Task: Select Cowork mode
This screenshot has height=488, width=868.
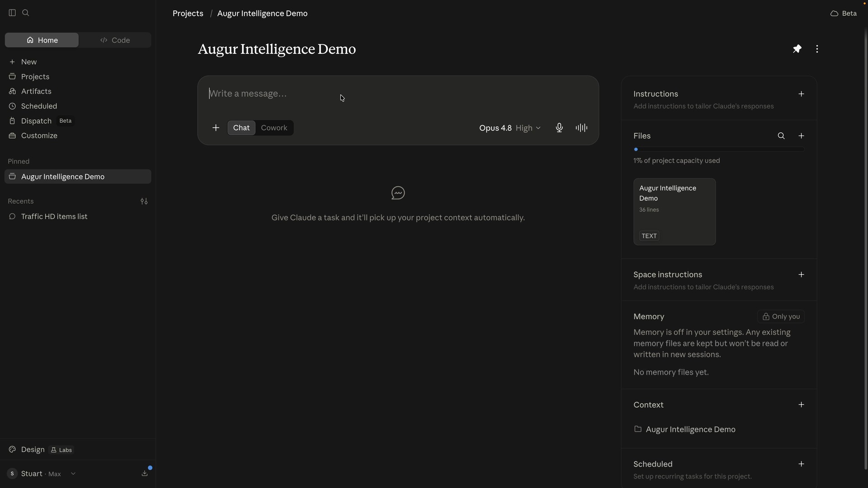Action: pos(274,128)
